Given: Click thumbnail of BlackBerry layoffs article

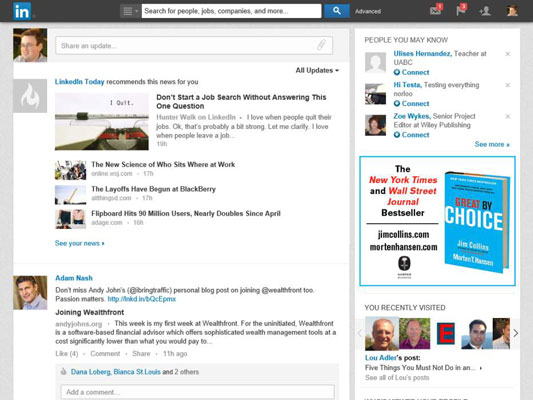Looking at the screenshot, I should (x=71, y=195).
